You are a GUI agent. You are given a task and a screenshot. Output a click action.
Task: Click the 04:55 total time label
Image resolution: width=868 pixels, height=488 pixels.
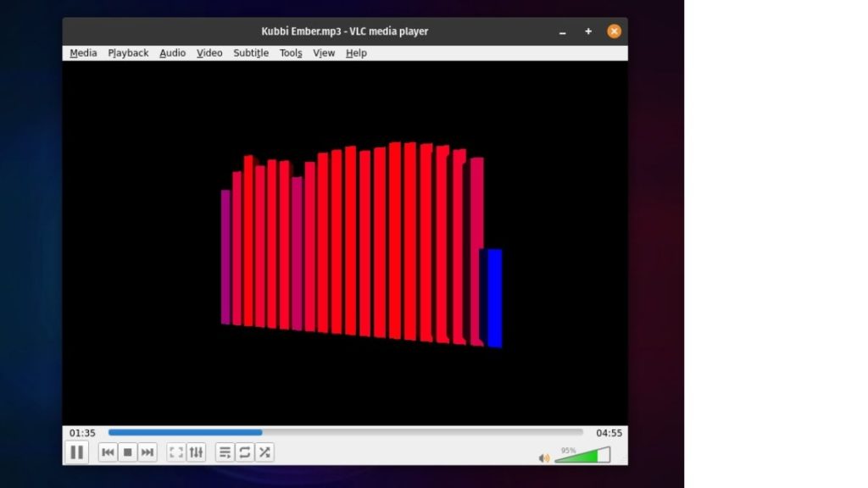[x=609, y=433]
